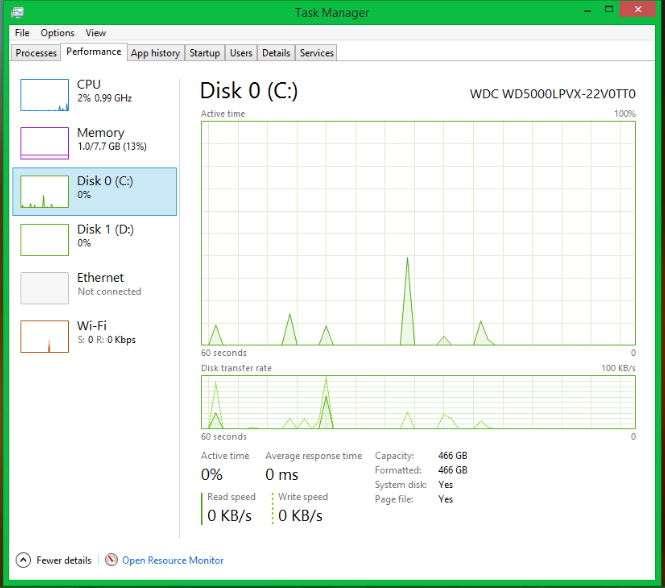The width and height of the screenshot is (665, 588).
Task: Click the Wi-Fi sidebar label
Action: tap(92, 326)
